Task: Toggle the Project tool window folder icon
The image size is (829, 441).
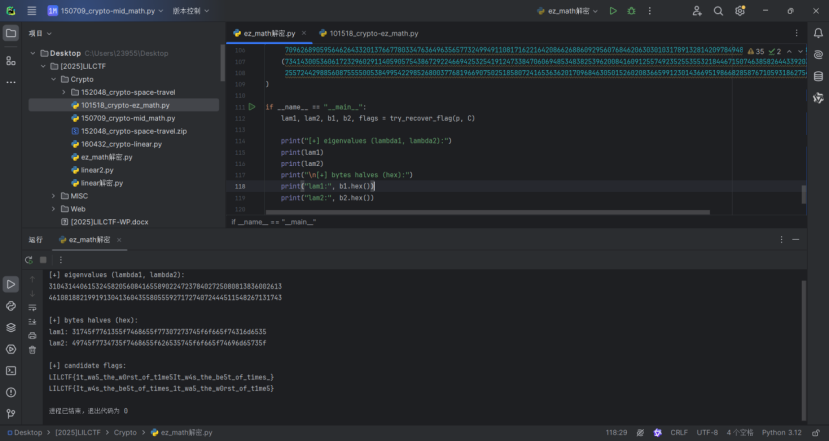Action: [11, 32]
